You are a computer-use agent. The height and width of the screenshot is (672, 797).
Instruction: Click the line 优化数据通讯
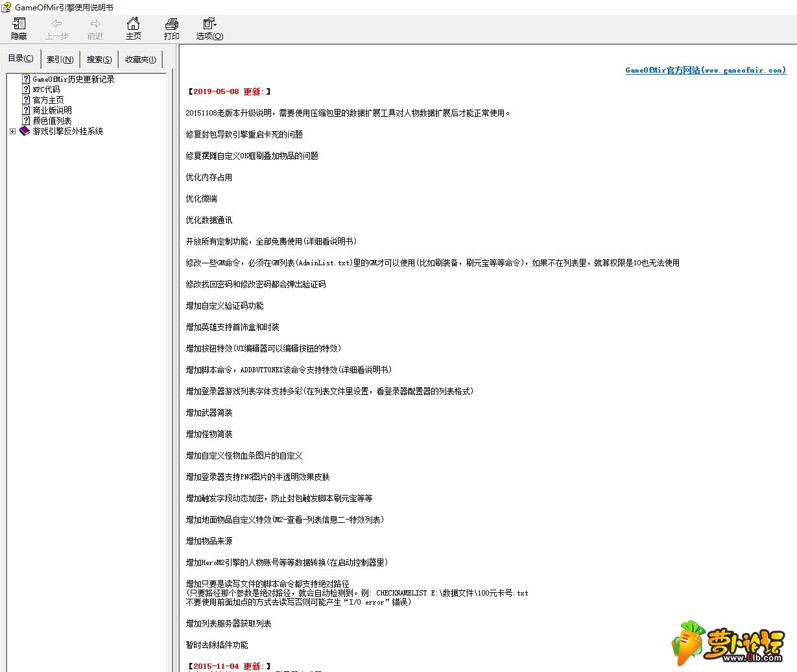click(209, 220)
